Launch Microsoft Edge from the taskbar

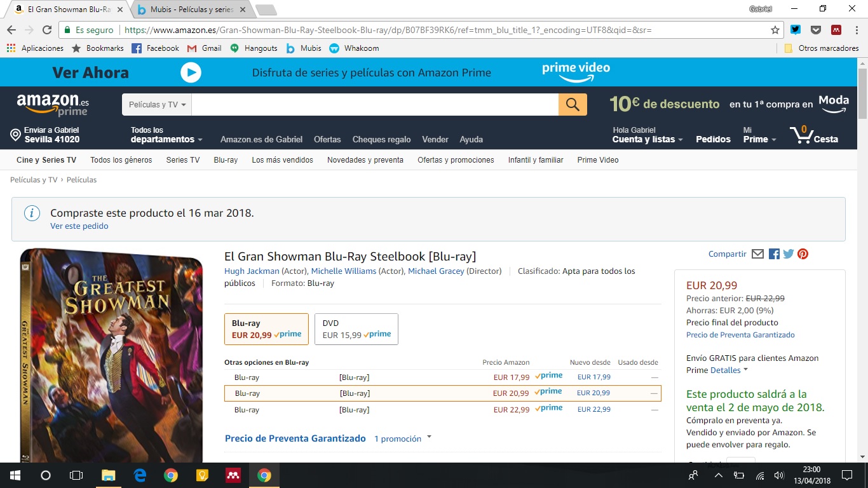tap(140, 475)
